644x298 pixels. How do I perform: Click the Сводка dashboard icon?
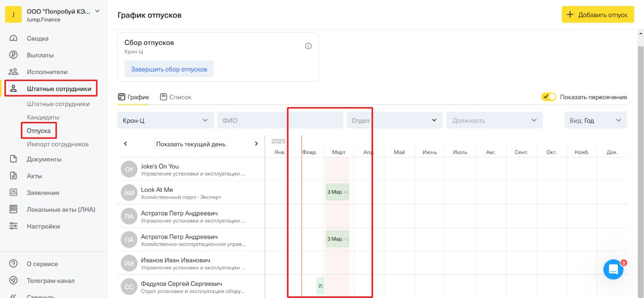pyautogui.click(x=14, y=38)
